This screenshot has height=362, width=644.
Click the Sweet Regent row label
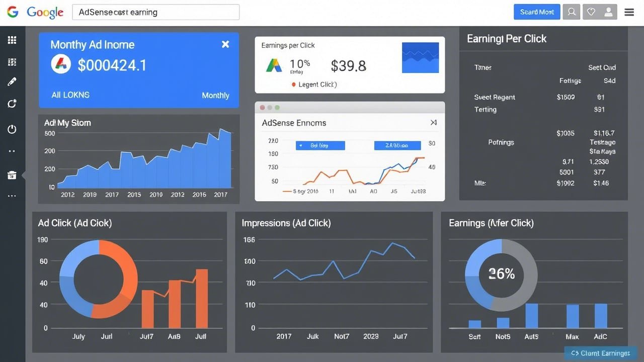click(495, 97)
